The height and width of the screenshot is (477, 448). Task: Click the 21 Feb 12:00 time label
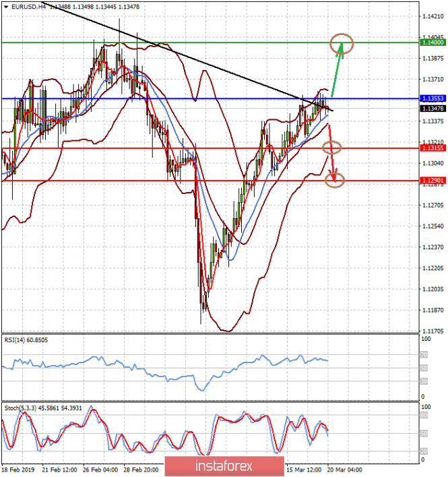pos(59,470)
